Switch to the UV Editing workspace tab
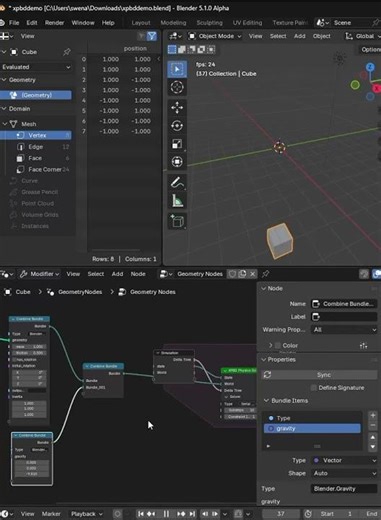The height and width of the screenshot is (520, 381). (247, 23)
